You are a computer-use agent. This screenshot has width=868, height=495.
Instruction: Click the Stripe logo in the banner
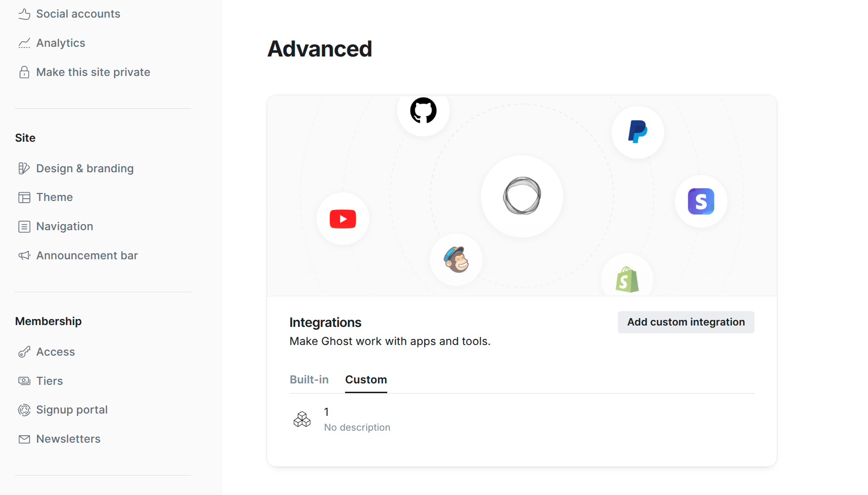(700, 201)
